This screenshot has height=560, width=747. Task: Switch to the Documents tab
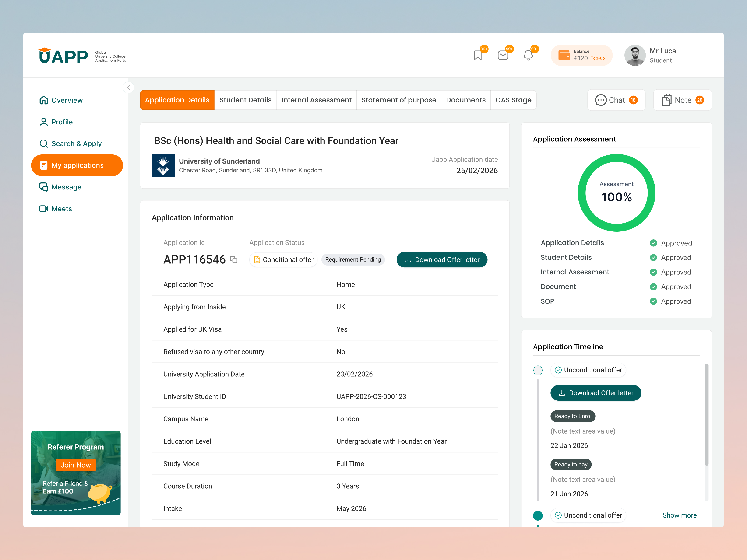point(466,100)
